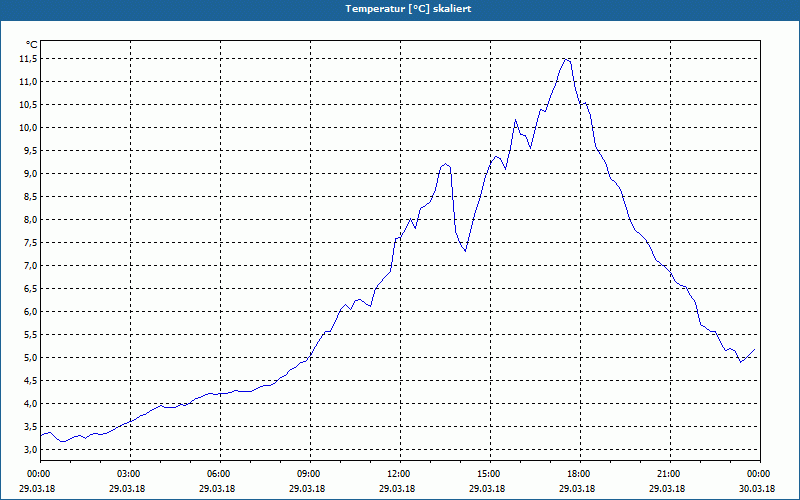
Task: Click the 6,5 y-axis value
Action: coord(30,288)
